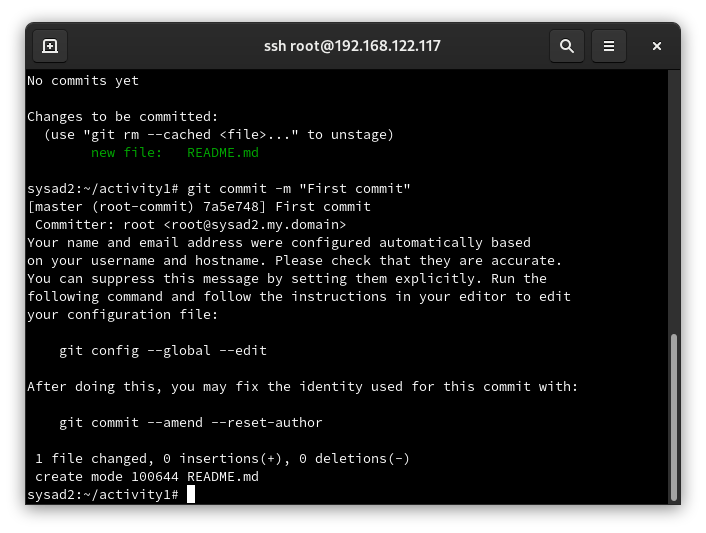Click the 'Changes to be committed:' heading
706x533 pixels.
122,117
